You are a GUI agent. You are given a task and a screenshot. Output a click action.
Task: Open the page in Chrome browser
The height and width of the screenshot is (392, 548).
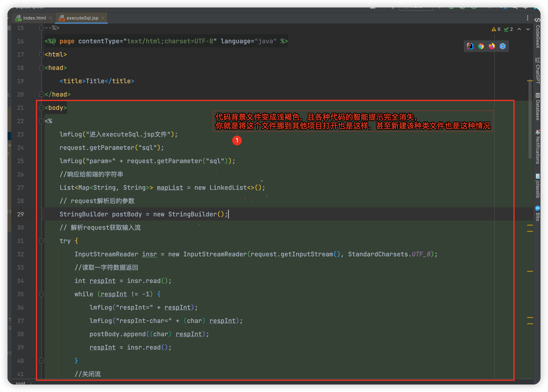(481, 46)
